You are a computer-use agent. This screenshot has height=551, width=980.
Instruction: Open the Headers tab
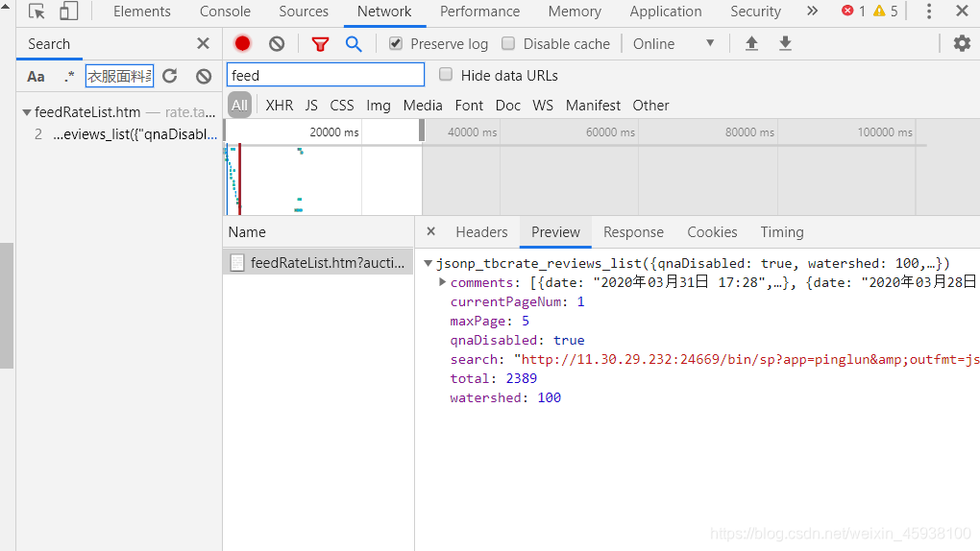pyautogui.click(x=481, y=231)
